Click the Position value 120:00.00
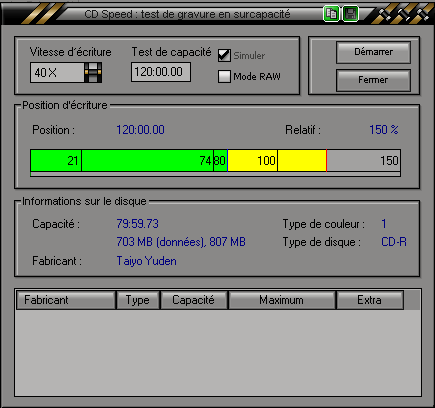 [140, 130]
